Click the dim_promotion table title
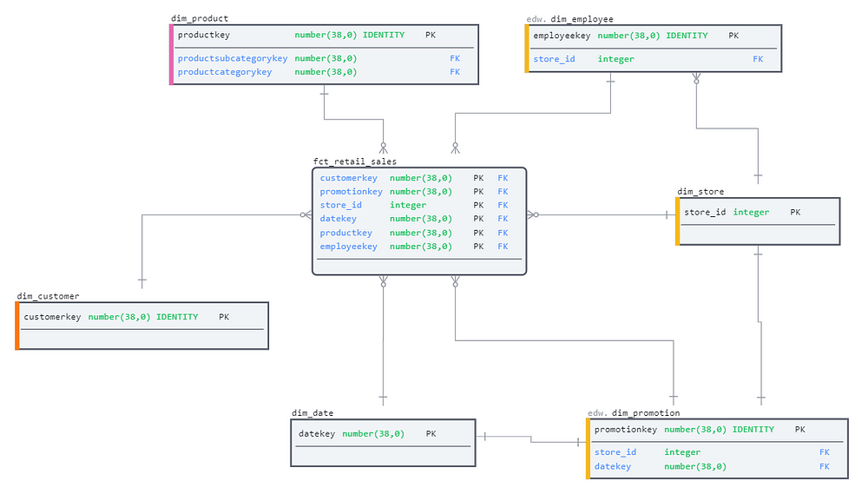The height and width of the screenshot is (494, 868). tap(646, 413)
